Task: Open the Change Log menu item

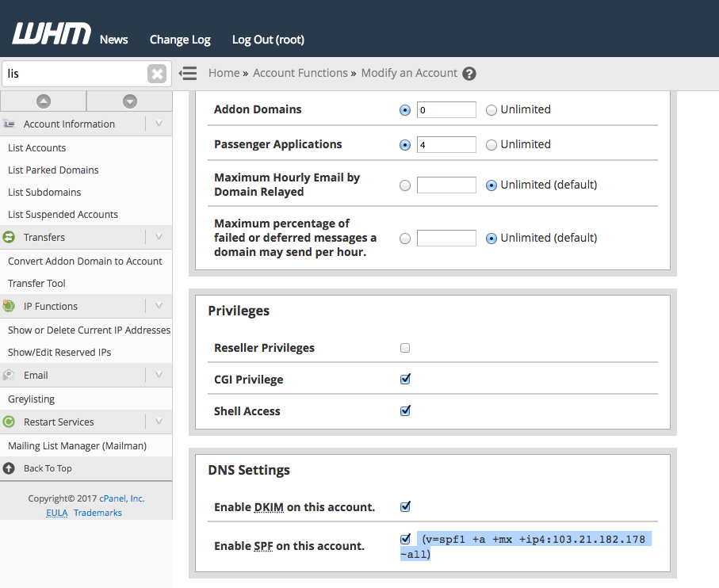Action: (x=180, y=40)
